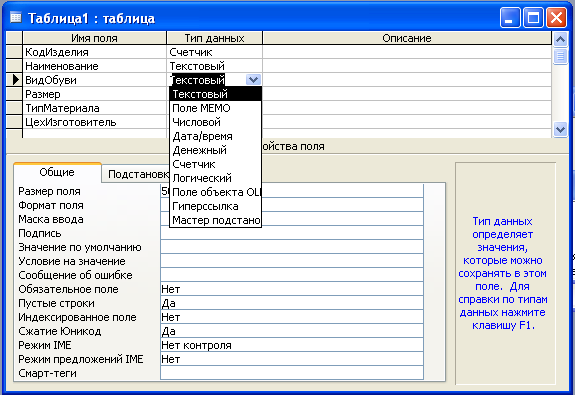
Task: Choose Числовой data type
Action: tap(215, 122)
